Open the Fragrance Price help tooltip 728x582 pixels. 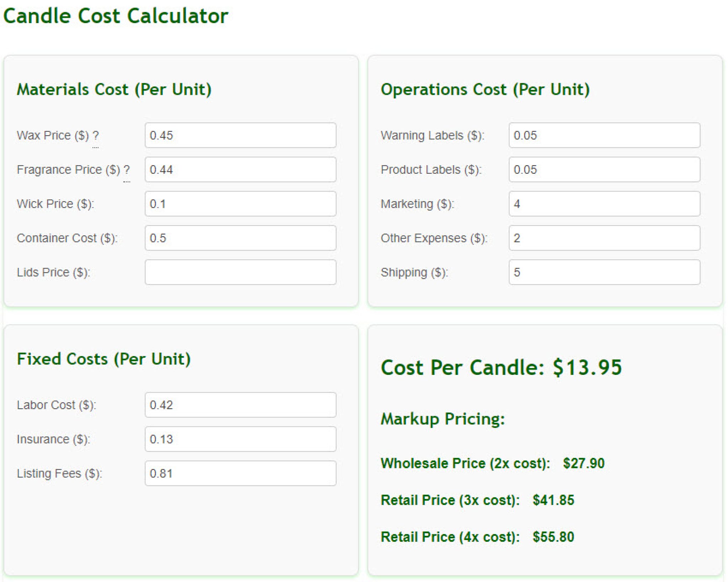coord(127,170)
